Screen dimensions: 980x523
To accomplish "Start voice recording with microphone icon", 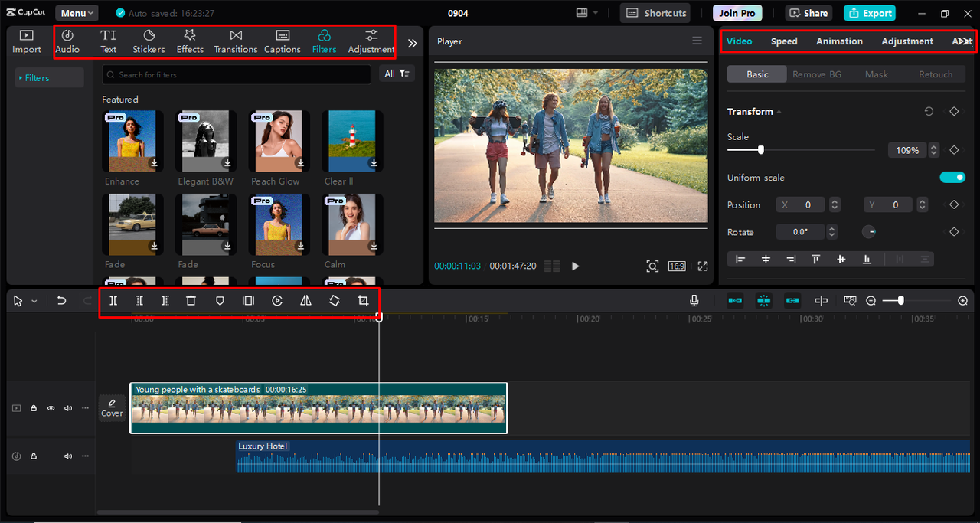I will coord(694,301).
